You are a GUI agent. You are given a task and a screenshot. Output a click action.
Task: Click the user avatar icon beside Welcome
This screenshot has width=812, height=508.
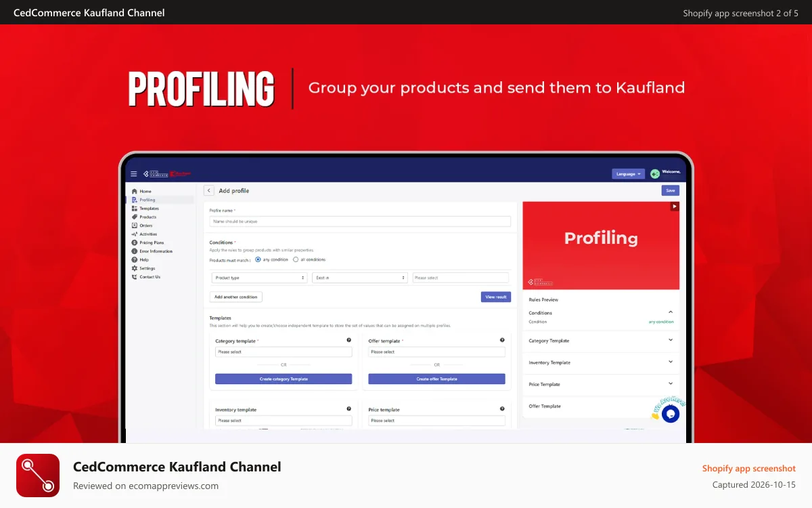(x=654, y=174)
